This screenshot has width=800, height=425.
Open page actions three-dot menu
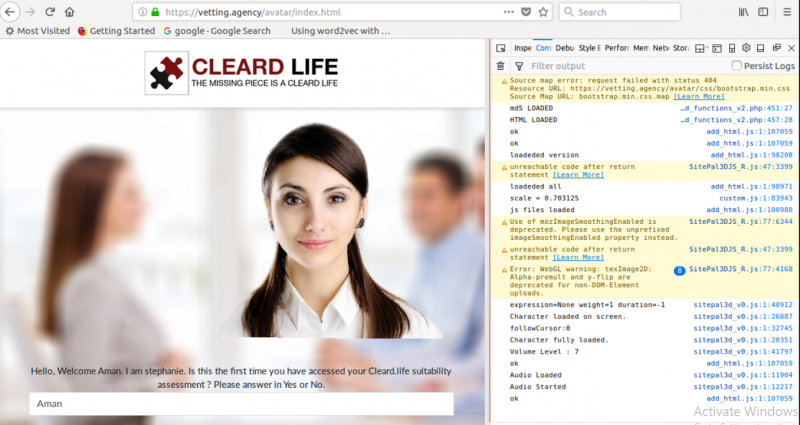pyautogui.click(x=509, y=12)
